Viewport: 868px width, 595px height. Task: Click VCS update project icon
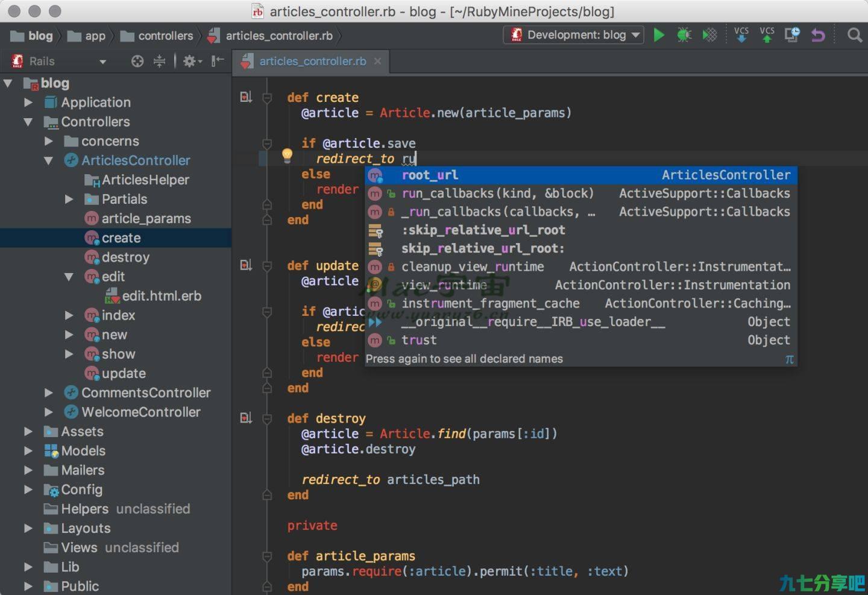[741, 34]
